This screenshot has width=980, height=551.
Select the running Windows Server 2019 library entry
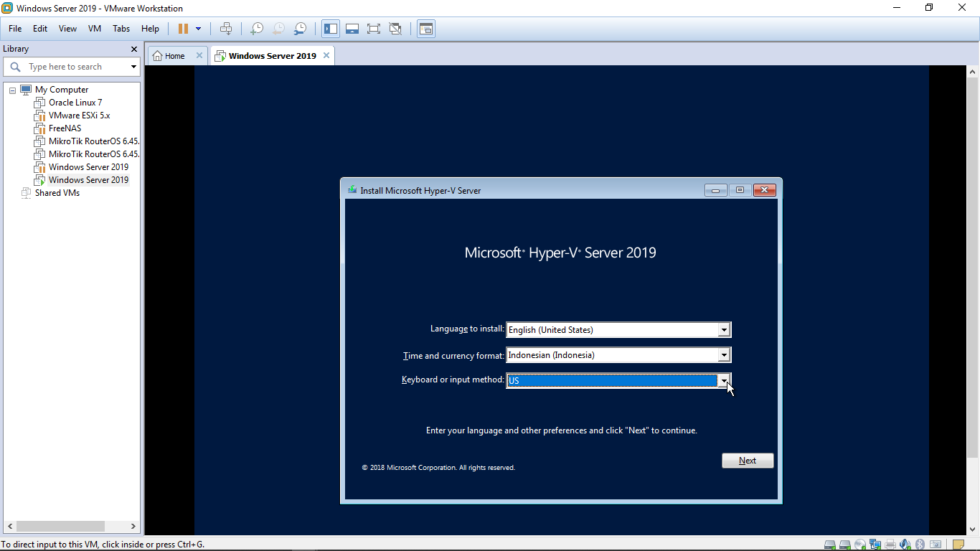(88, 180)
